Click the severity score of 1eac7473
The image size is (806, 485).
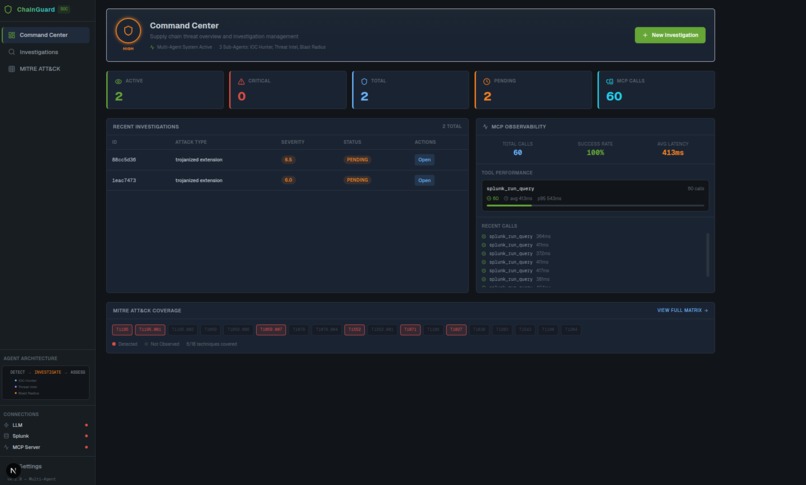coord(288,180)
